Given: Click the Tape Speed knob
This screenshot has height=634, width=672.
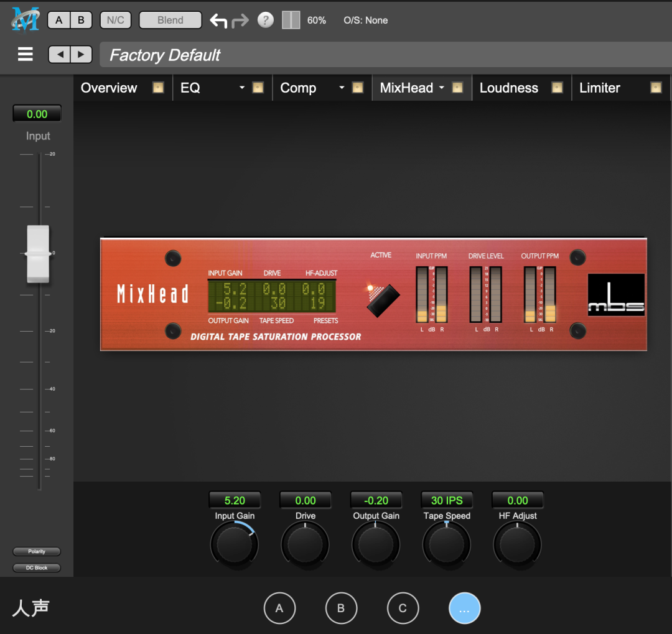Looking at the screenshot, I should [447, 545].
